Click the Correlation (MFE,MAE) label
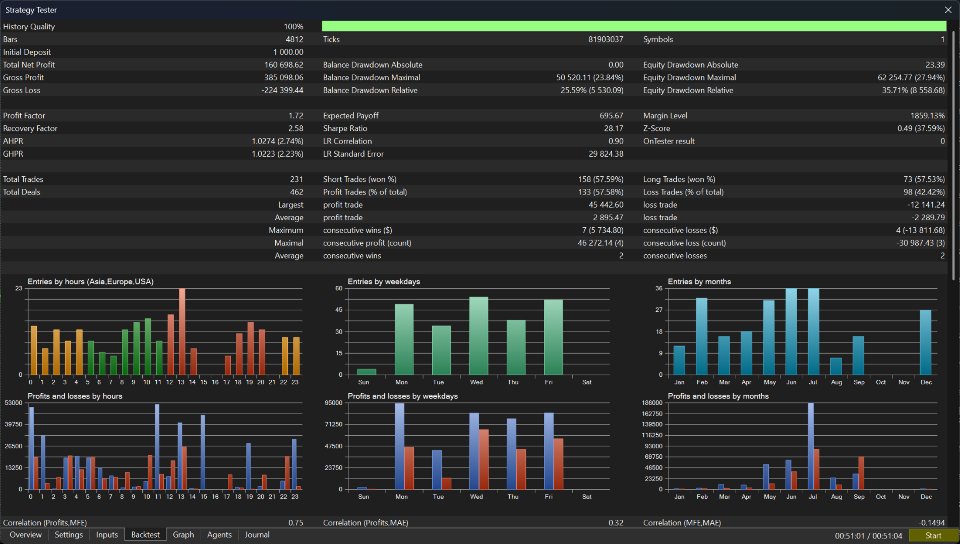 point(682,523)
